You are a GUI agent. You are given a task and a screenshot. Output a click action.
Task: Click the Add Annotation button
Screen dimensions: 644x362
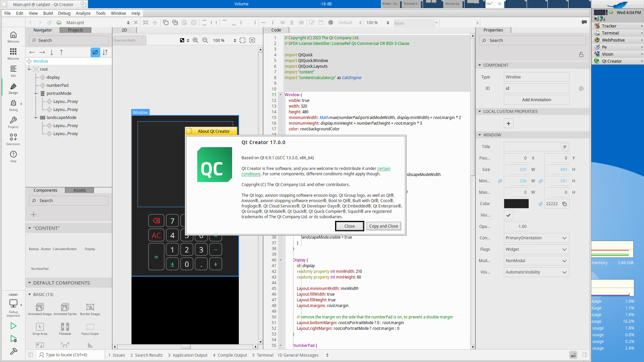coord(536,100)
